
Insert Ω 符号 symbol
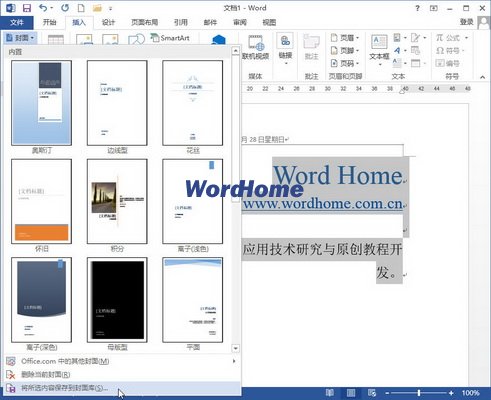click(x=449, y=51)
